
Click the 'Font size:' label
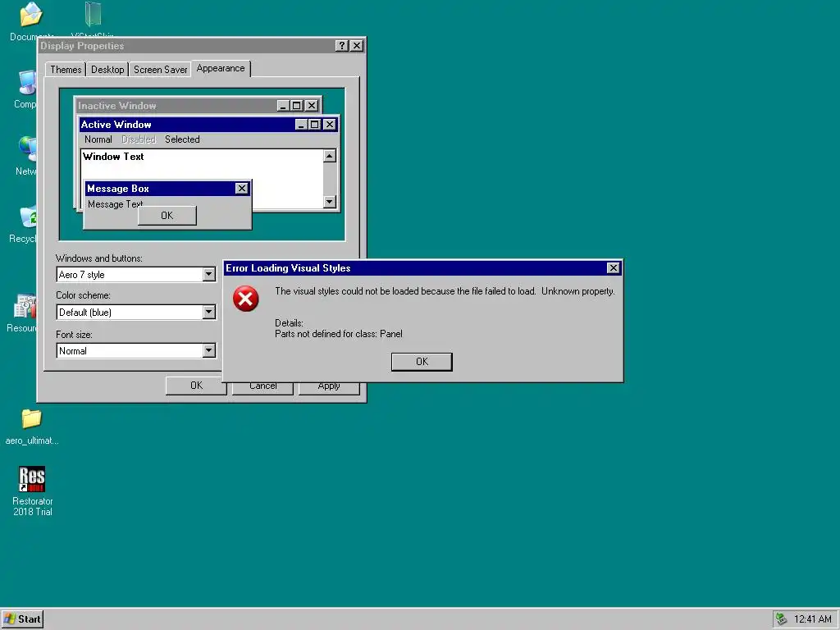(74, 335)
